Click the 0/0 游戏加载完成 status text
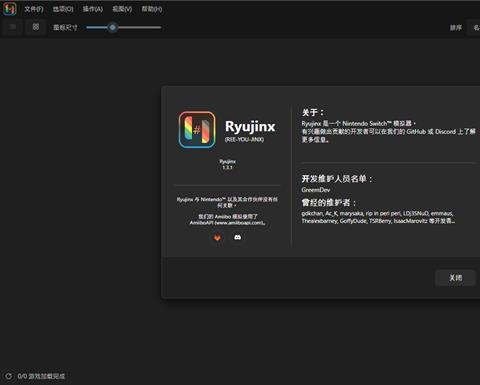Screen dimensions: 480x385 click(x=41, y=376)
